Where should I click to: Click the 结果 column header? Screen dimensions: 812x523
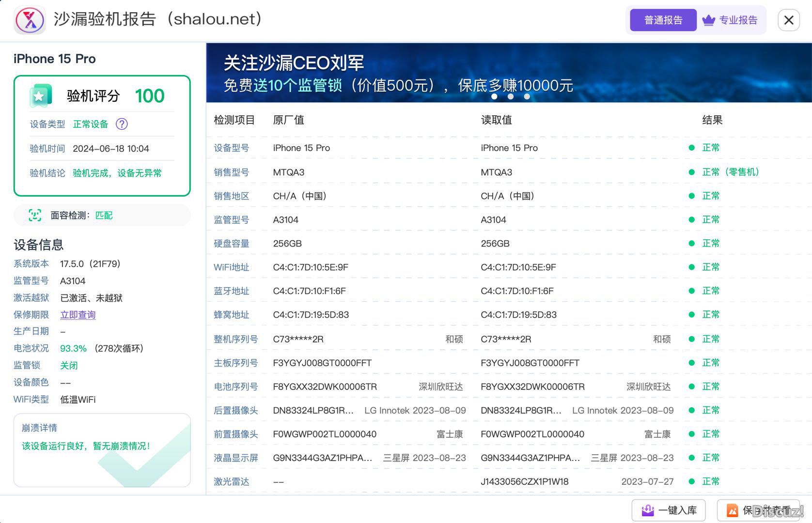[713, 120]
